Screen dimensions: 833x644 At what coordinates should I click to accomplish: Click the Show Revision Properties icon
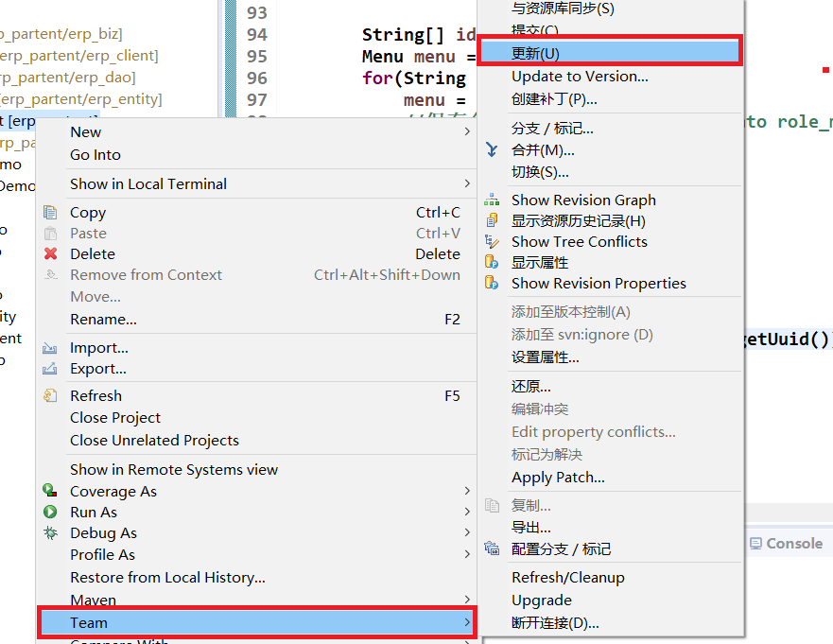[492, 283]
